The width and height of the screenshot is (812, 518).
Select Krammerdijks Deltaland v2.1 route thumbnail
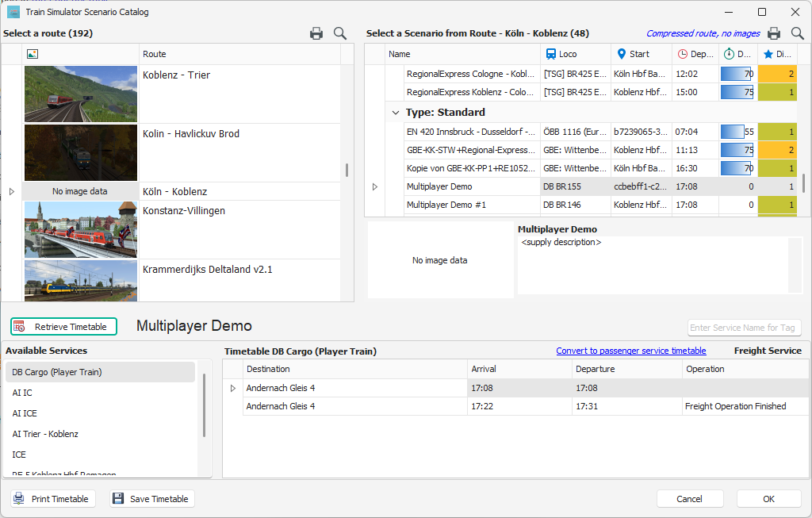coord(81,280)
